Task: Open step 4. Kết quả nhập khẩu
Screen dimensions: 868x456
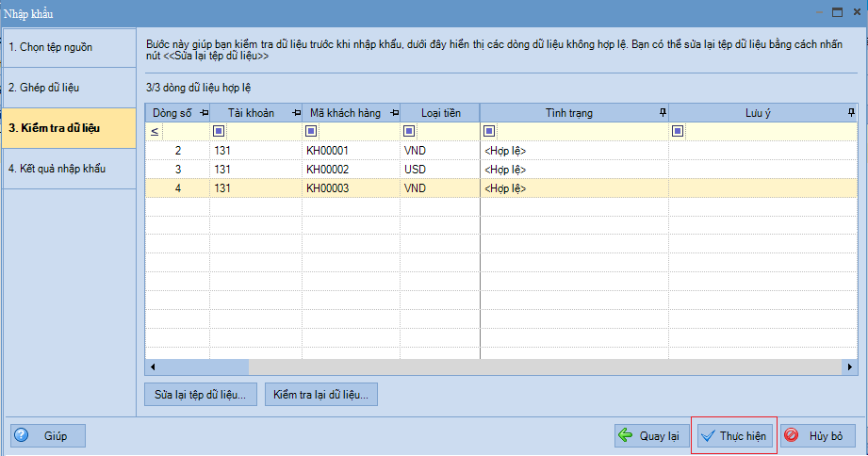Action: click(x=69, y=169)
